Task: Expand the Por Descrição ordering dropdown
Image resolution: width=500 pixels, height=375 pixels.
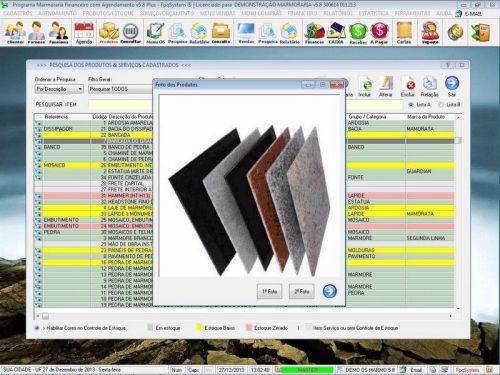Action: [x=59, y=89]
